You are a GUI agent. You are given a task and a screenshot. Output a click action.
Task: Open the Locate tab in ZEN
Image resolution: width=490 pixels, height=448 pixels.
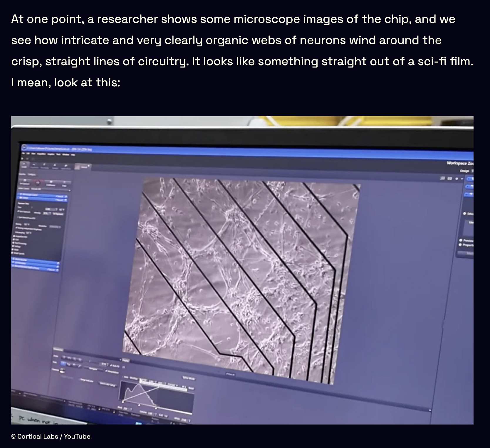coord(24,165)
